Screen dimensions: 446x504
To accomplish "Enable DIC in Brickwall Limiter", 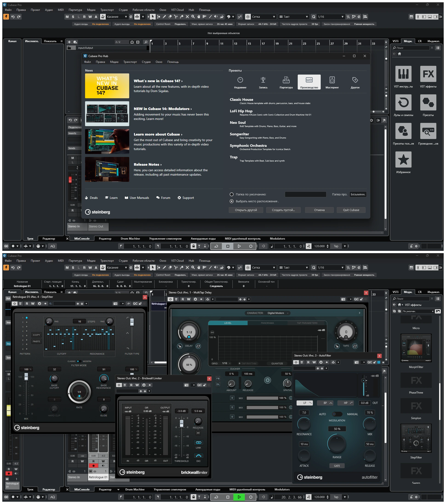I will (x=198, y=456).
